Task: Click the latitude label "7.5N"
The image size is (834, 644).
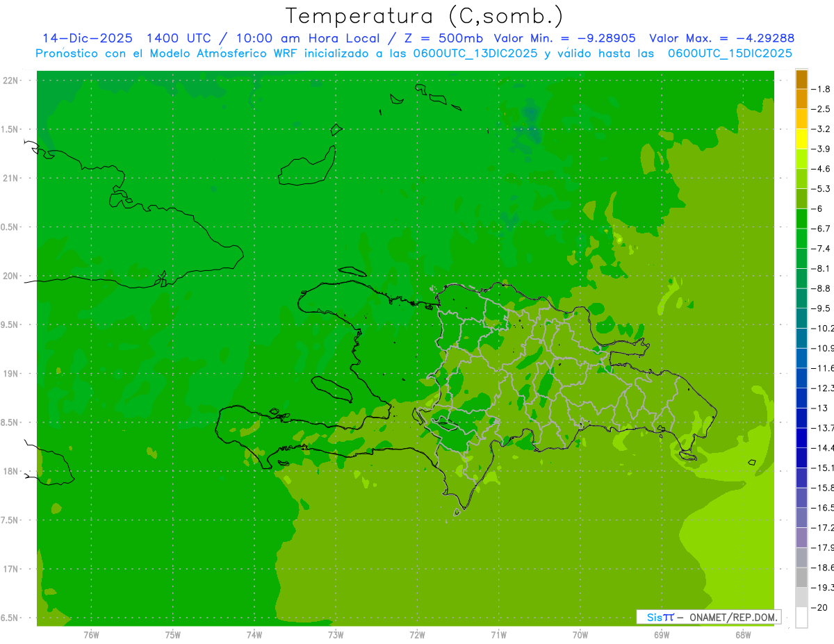Action: [x=10, y=520]
